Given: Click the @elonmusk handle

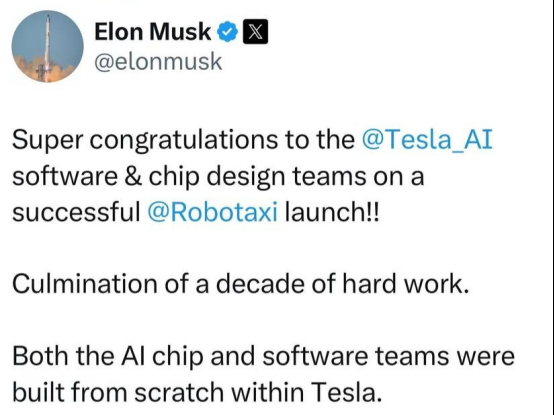Looking at the screenshot, I should [x=158, y=62].
